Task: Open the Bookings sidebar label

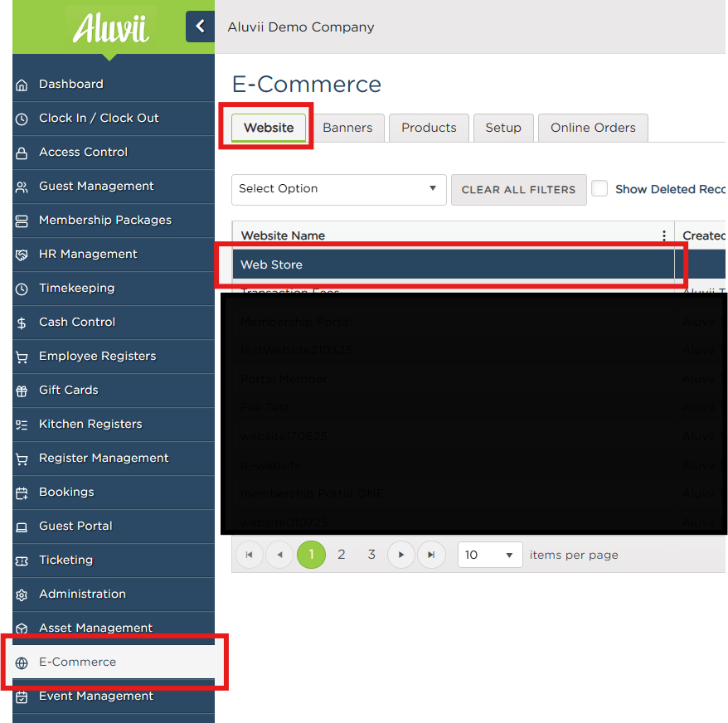Action: pos(66,492)
